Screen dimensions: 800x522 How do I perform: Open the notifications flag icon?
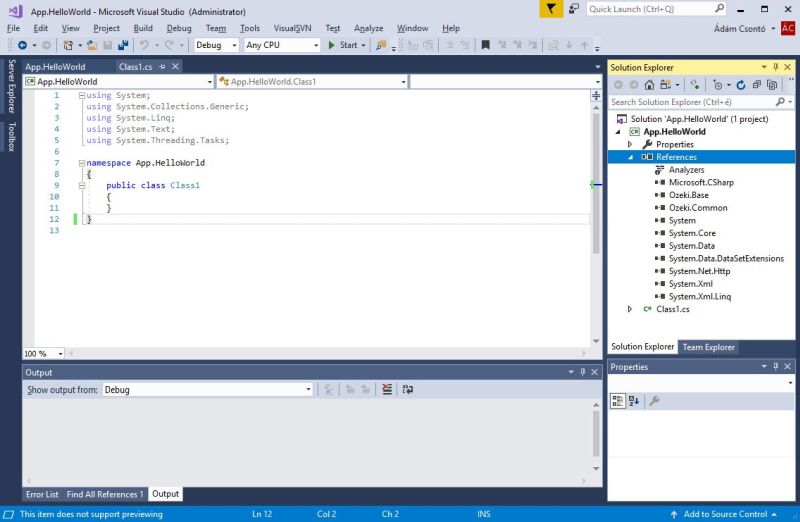coord(551,9)
